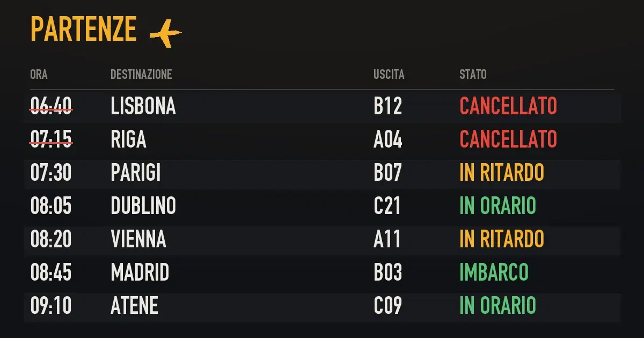Image resolution: width=644 pixels, height=338 pixels.
Task: Select the RIGA destination
Action: (128, 139)
